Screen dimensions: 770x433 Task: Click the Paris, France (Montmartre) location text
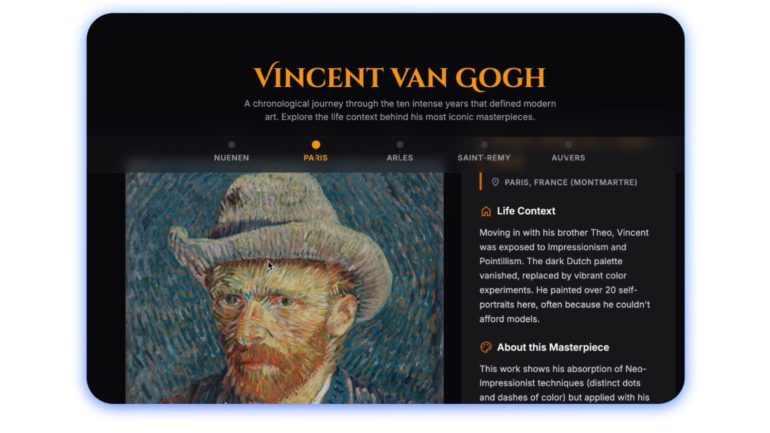pos(571,182)
